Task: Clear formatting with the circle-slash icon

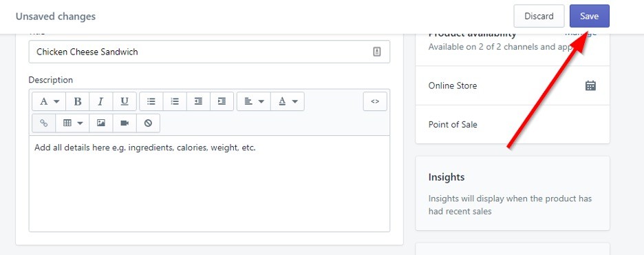Action: (x=148, y=123)
